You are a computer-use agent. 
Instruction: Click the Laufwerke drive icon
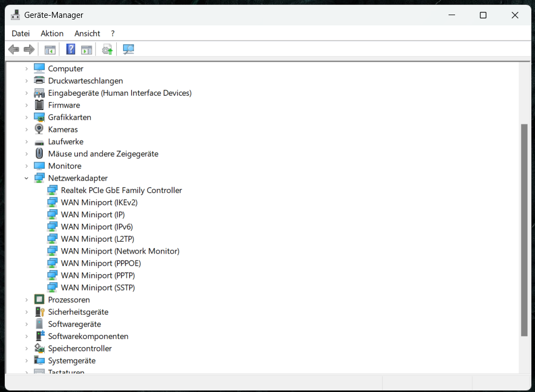coord(39,142)
